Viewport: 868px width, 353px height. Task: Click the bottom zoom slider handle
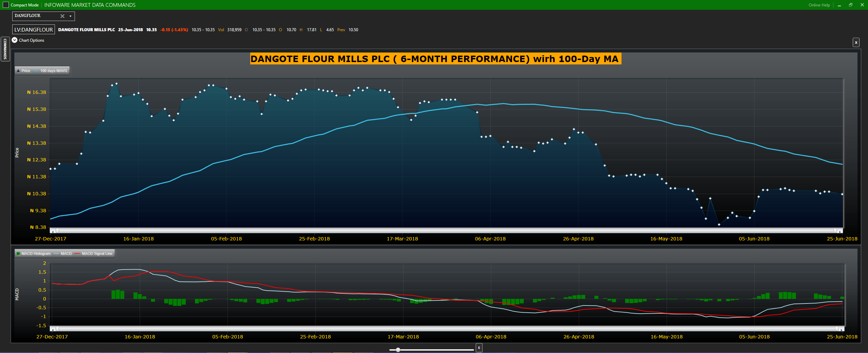click(x=398, y=350)
